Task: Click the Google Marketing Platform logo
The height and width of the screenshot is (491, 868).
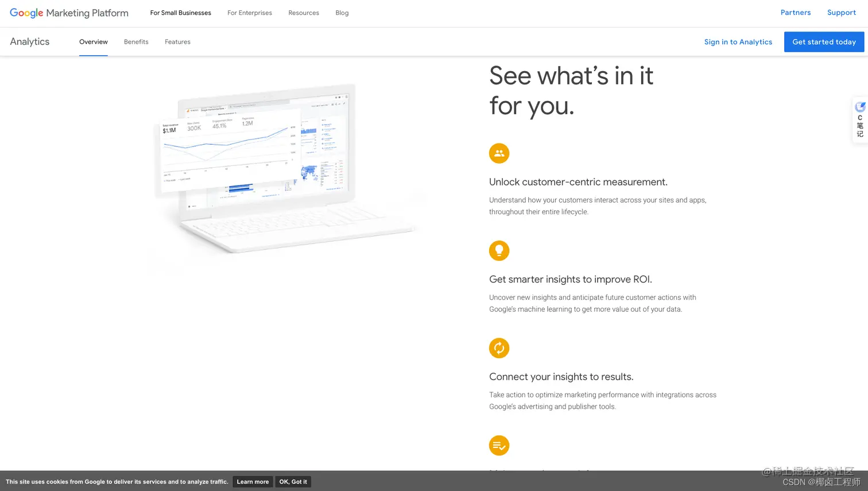Action: (x=69, y=13)
